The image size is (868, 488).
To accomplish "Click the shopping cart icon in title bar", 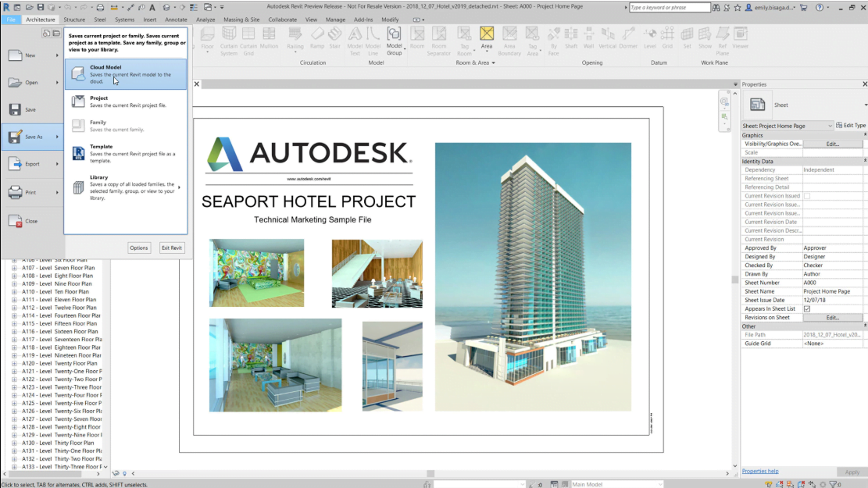I will coord(804,8).
